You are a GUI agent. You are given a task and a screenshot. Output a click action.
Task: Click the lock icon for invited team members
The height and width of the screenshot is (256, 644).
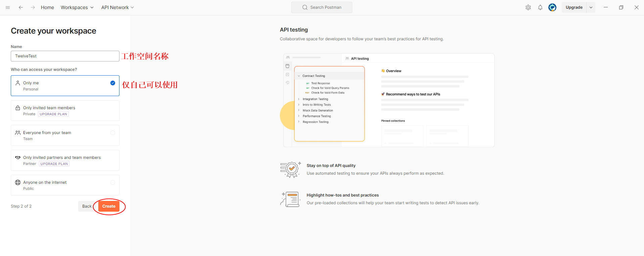click(x=18, y=108)
